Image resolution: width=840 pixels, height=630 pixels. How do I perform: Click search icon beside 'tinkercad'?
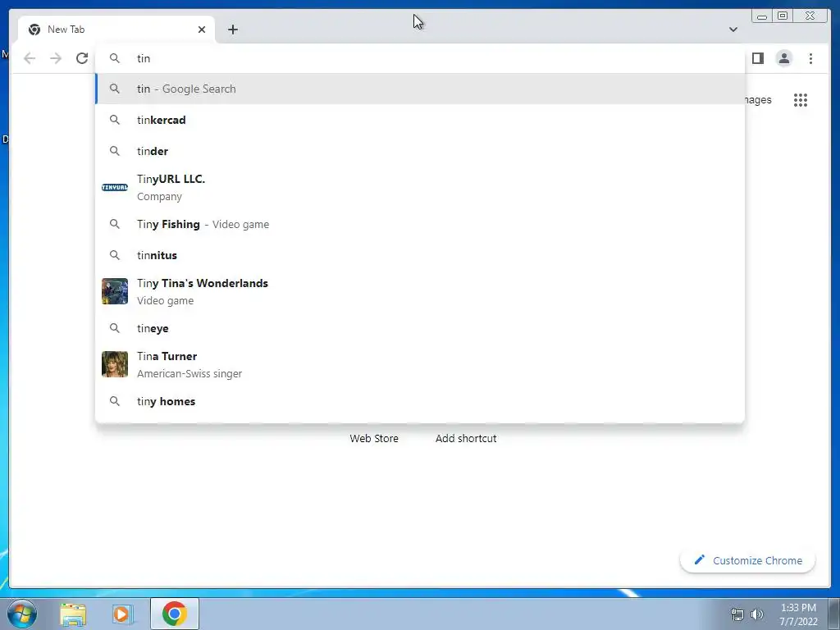pos(115,120)
